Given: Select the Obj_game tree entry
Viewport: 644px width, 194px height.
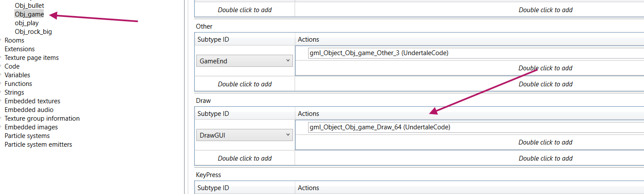Looking at the screenshot, I should (29, 14).
